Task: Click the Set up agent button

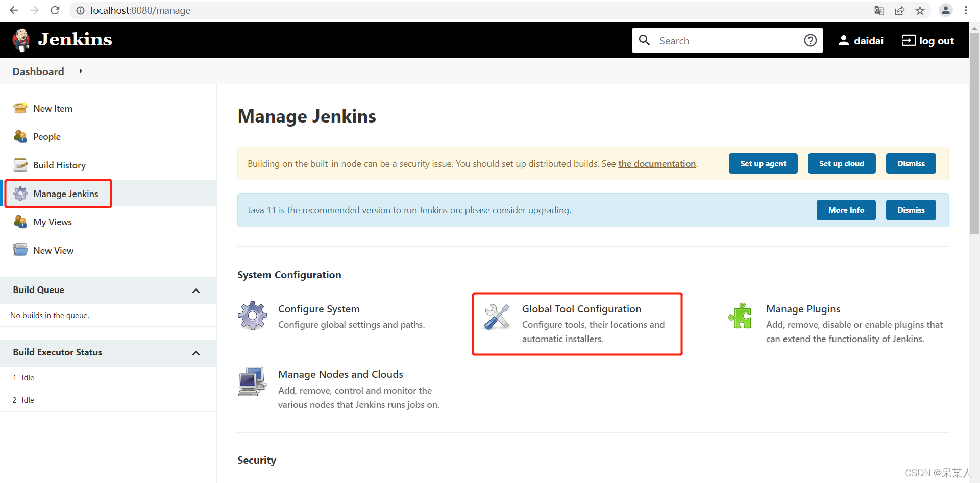Action: (763, 163)
